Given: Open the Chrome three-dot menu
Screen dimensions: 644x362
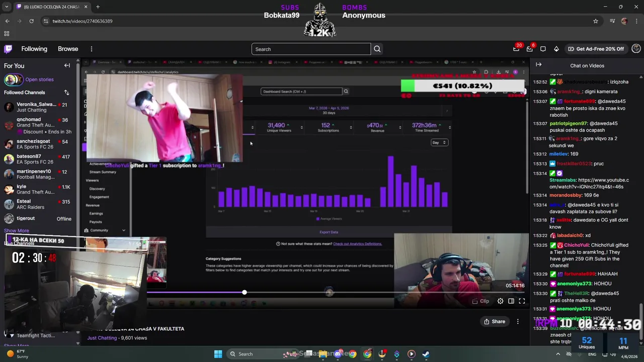Looking at the screenshot, I should (x=636, y=21).
